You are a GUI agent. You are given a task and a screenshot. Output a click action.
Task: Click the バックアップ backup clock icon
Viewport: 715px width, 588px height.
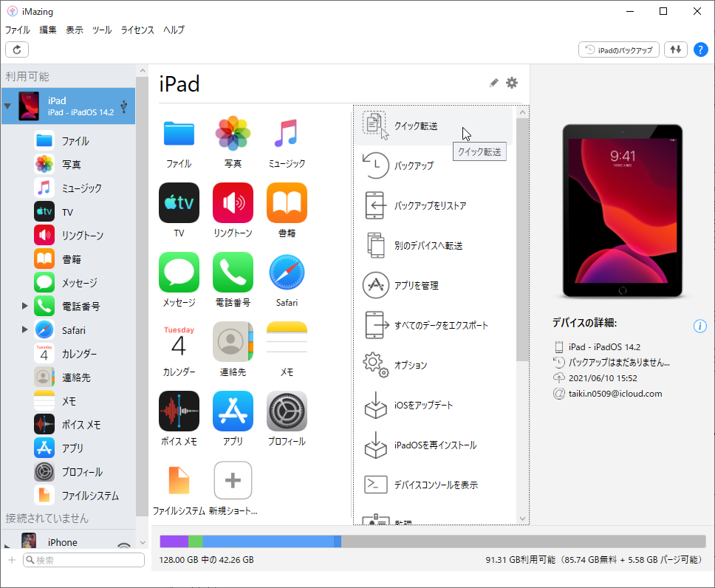click(375, 165)
